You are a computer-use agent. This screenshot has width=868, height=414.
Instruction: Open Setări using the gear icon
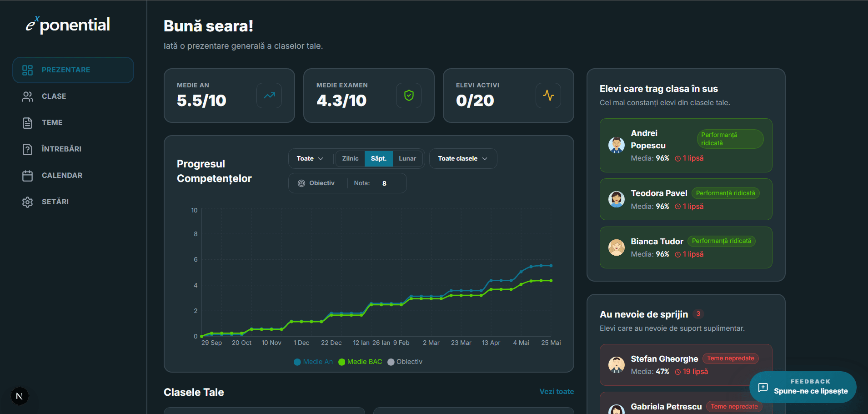click(x=28, y=202)
